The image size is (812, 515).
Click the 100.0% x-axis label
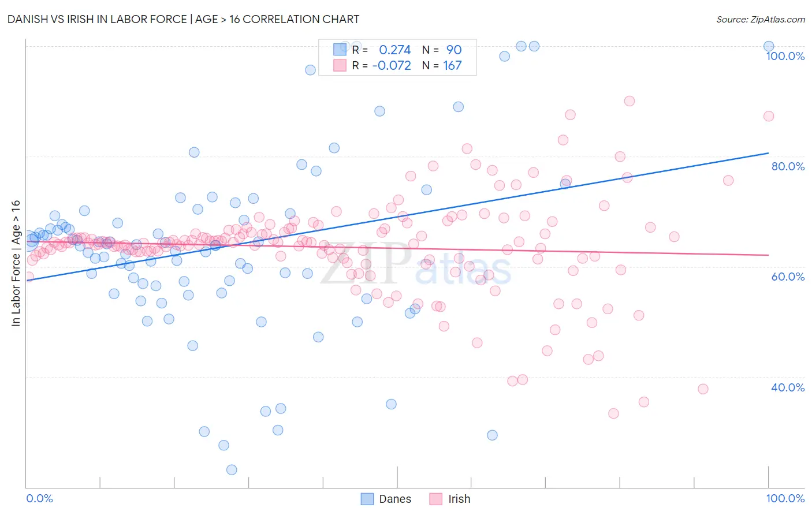pos(785,498)
